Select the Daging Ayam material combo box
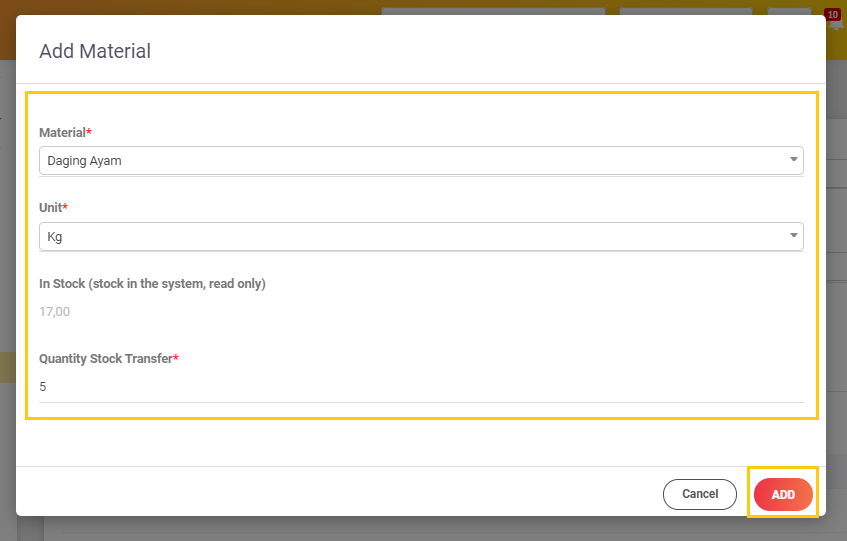The width and height of the screenshot is (847, 541). [x=410, y=160]
